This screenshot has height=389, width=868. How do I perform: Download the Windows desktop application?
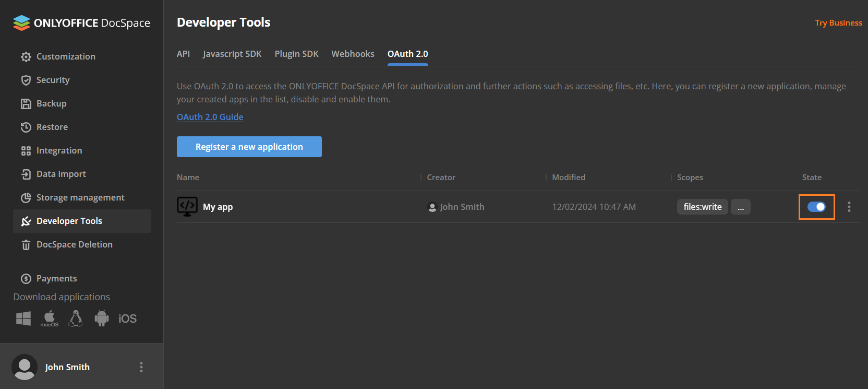(x=23, y=319)
